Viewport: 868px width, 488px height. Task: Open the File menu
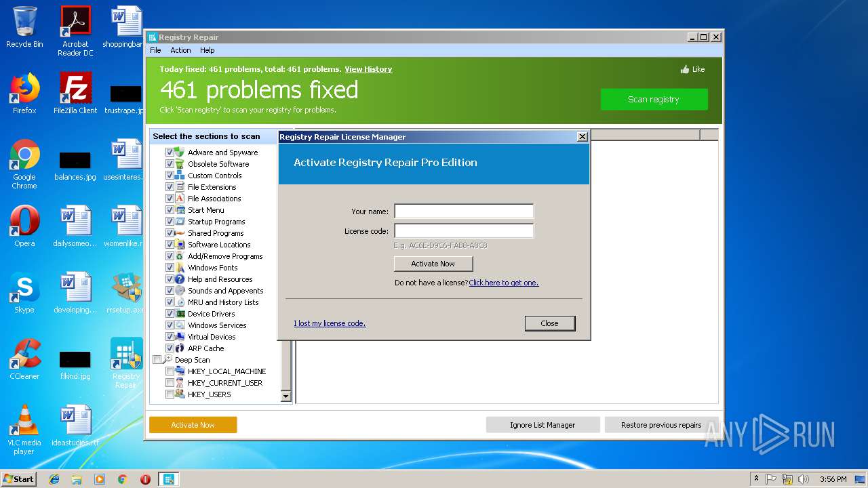click(155, 50)
